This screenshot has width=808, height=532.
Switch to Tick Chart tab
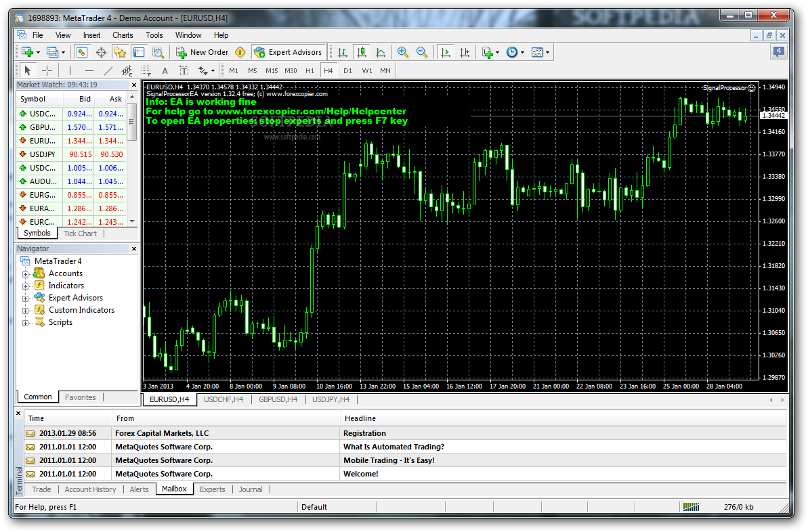click(x=80, y=234)
